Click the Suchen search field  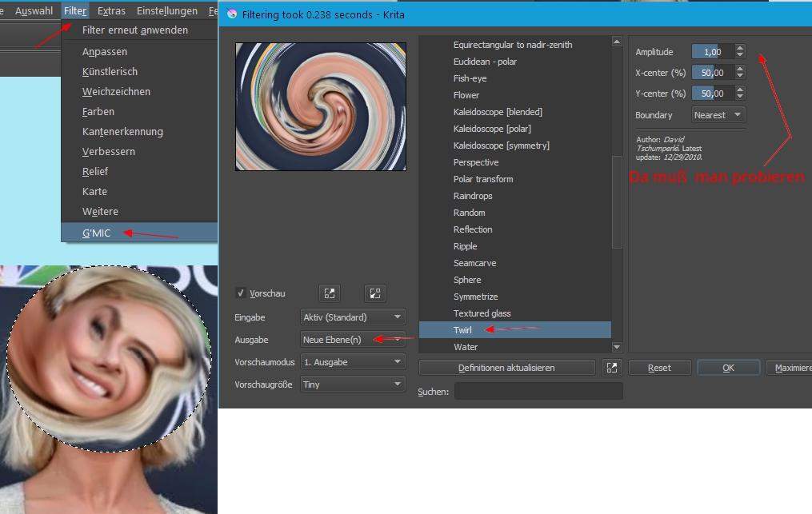539,391
